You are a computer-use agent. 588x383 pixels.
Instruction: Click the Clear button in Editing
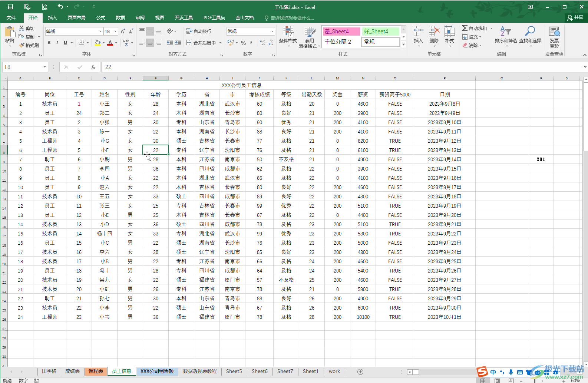(472, 45)
